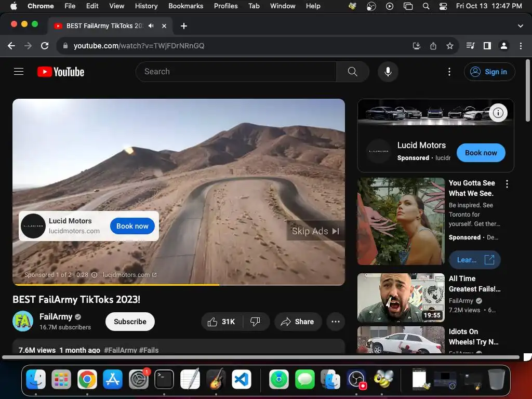This screenshot has width=532, height=399.
Task: Like the video with the thumbs up
Action: click(222, 322)
